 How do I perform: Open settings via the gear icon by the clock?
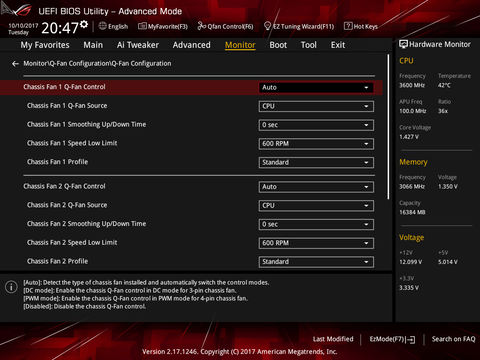click(x=84, y=24)
